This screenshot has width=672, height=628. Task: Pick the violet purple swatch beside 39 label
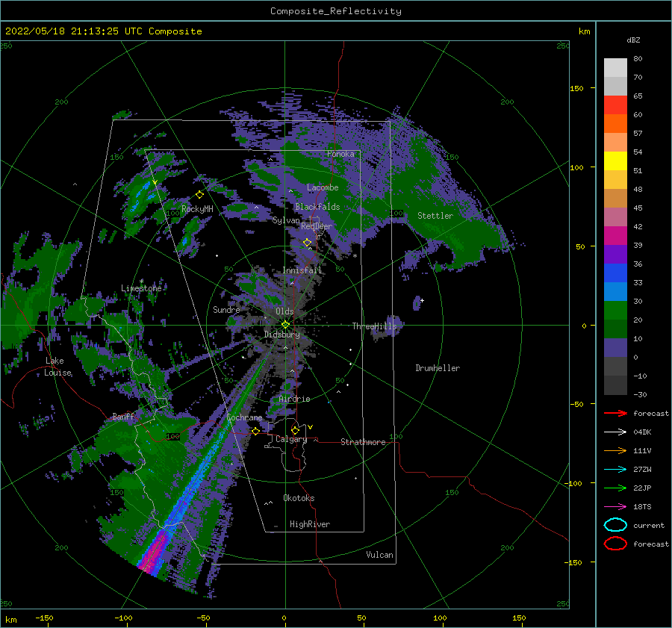pos(615,254)
